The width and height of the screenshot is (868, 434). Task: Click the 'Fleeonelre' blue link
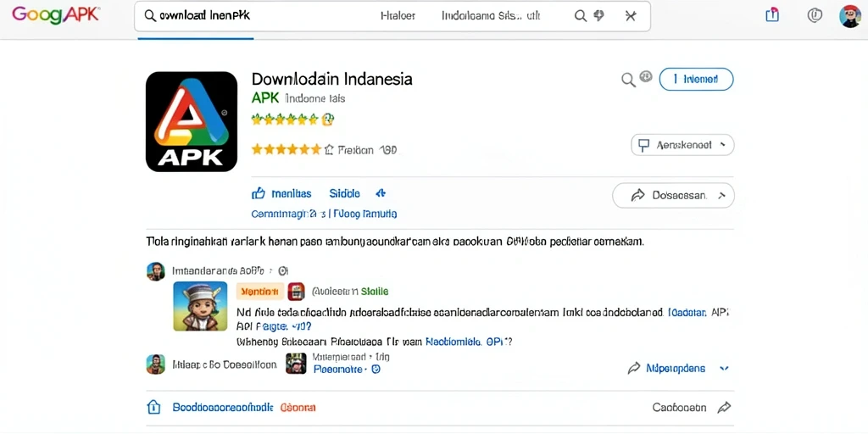click(337, 370)
